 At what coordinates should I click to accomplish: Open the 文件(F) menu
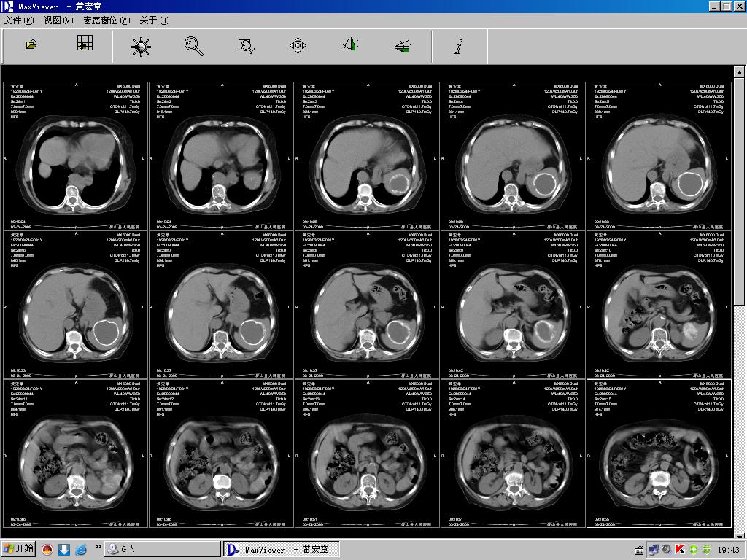tap(19, 20)
